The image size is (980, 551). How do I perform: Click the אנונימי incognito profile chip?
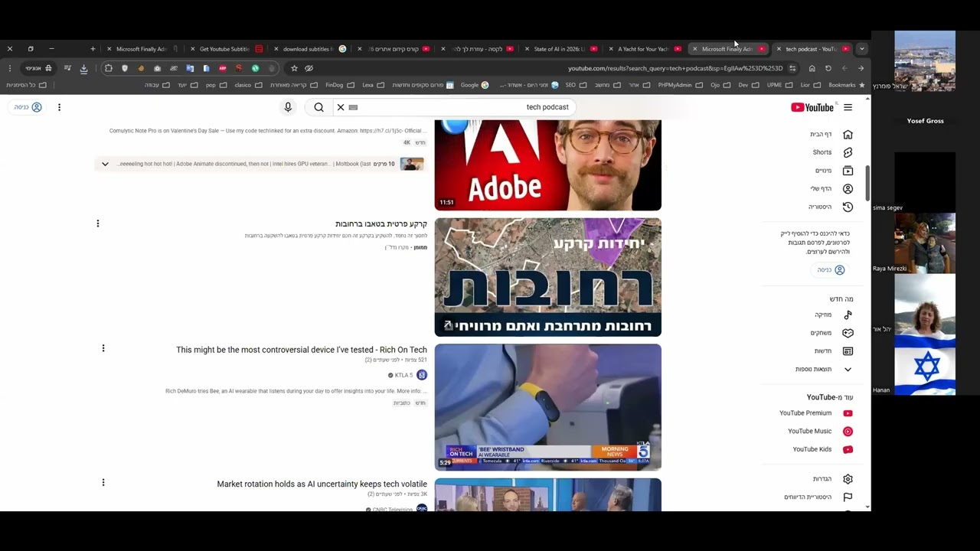click(38, 68)
